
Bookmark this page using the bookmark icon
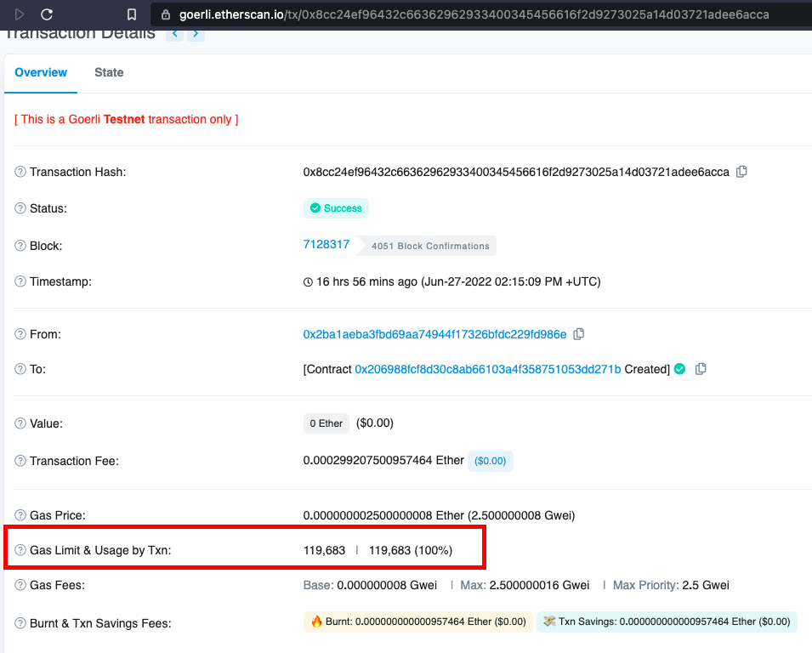point(132,14)
